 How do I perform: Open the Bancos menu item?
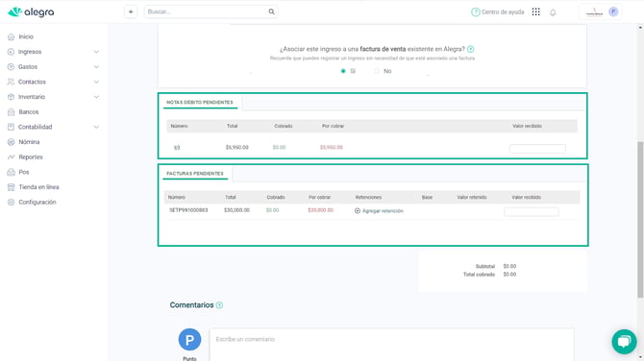[x=28, y=112]
